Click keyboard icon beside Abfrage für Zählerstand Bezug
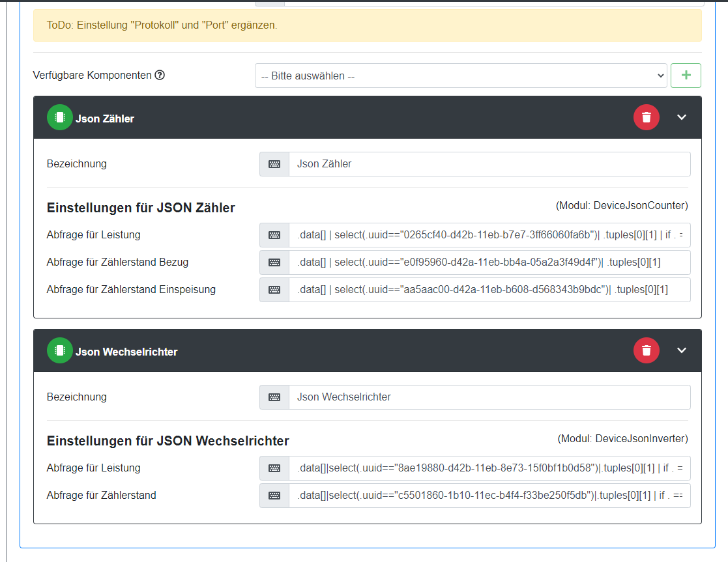The image size is (728, 562). (x=274, y=262)
